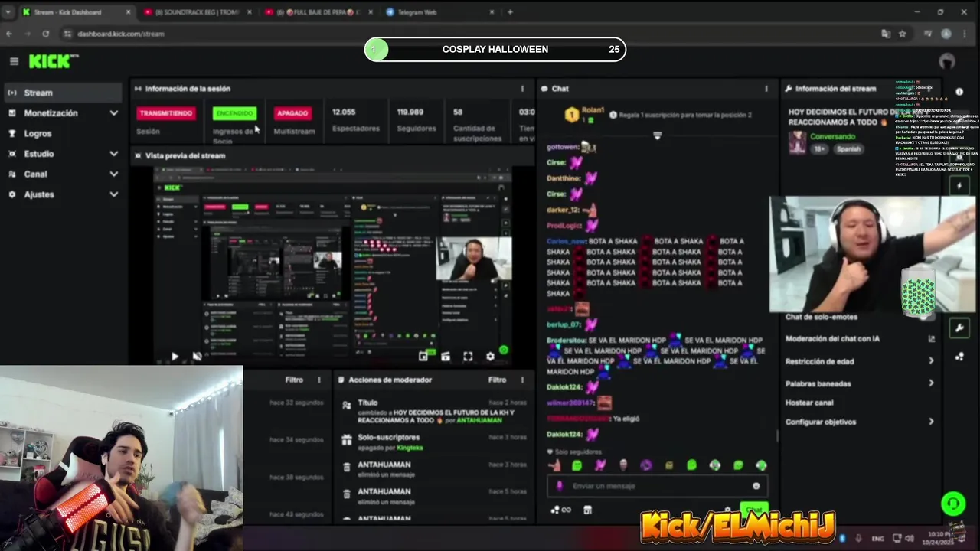Screen dimensions: 980x551
Task: Click the share nodes icon on right rail
Action: (959, 357)
